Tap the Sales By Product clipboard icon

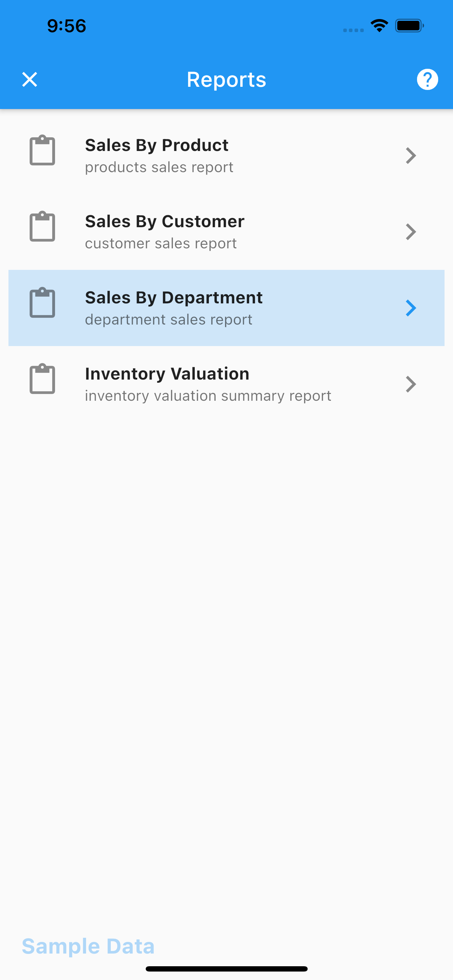pos(42,150)
